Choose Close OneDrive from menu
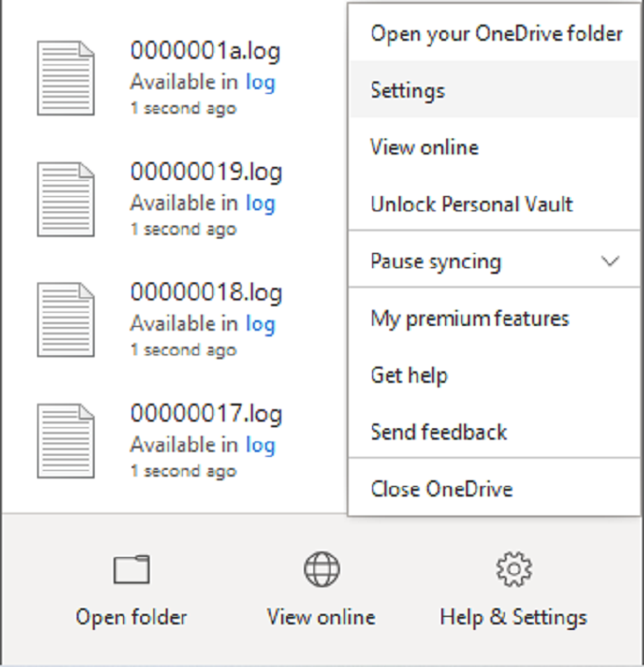This screenshot has height=667, width=644. (x=494, y=488)
